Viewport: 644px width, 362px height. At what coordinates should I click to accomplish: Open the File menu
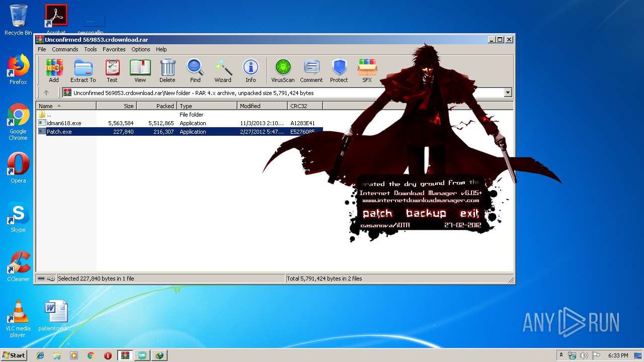click(x=42, y=49)
